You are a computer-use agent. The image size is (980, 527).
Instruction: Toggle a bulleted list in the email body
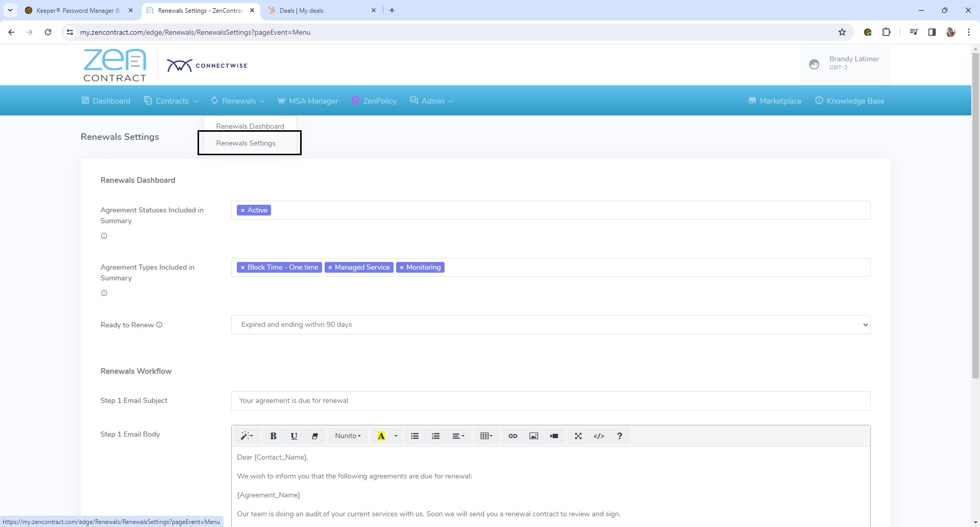point(414,436)
